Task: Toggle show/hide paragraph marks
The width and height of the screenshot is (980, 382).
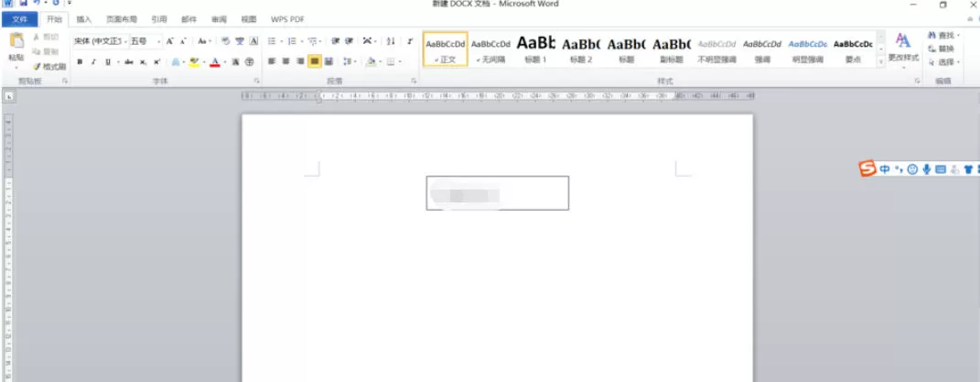Action: [410, 41]
